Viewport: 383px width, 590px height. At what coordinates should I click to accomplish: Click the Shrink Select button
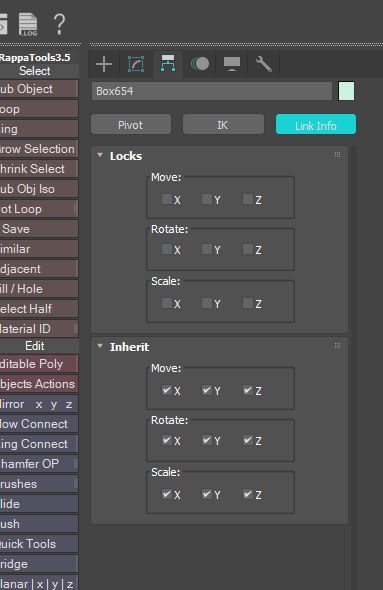click(39, 169)
